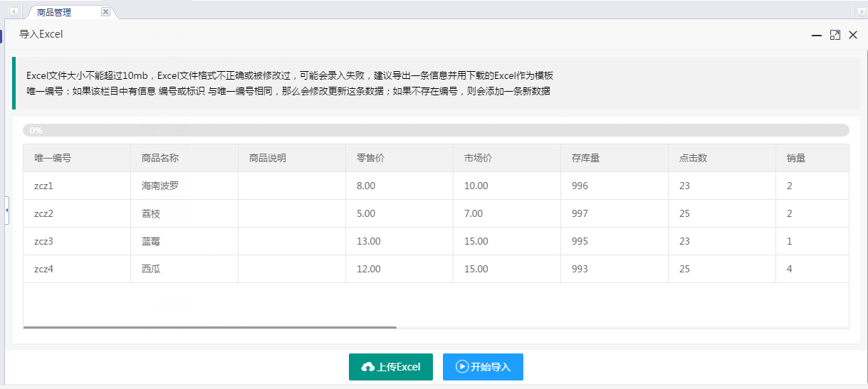This screenshot has height=389, width=868.
Task: Click the 唯一编号 column header
Action: pos(53,158)
